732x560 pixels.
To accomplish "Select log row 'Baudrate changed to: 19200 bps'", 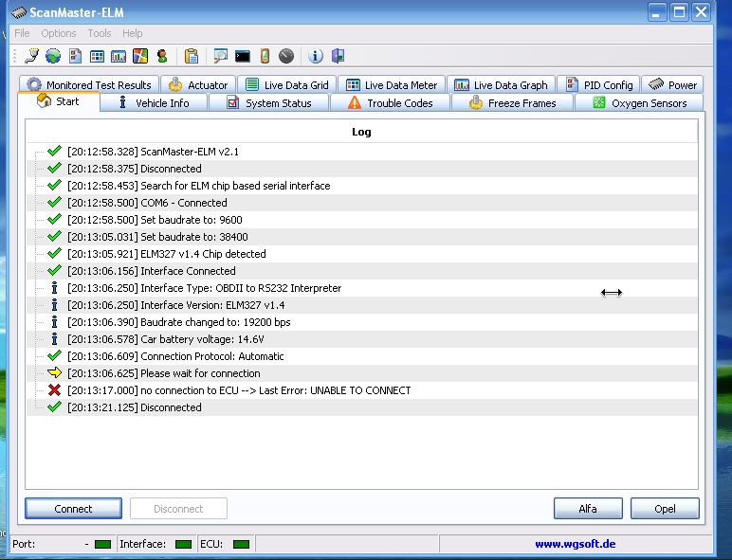I will click(362, 322).
